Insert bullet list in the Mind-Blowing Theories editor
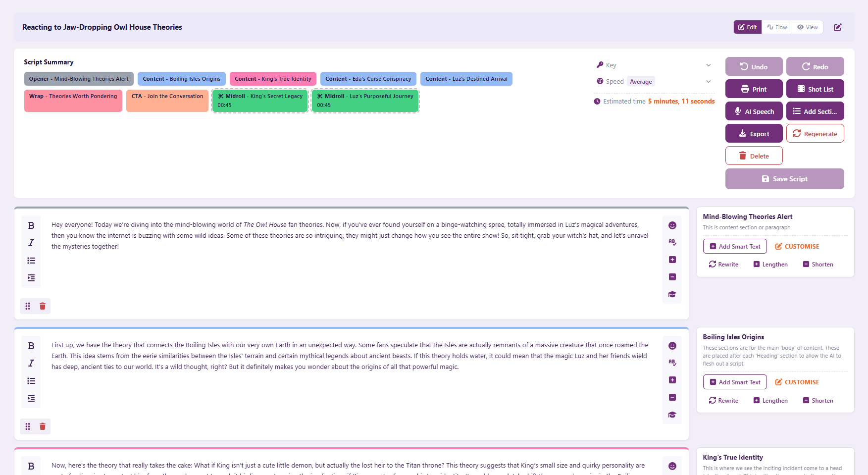 31,261
